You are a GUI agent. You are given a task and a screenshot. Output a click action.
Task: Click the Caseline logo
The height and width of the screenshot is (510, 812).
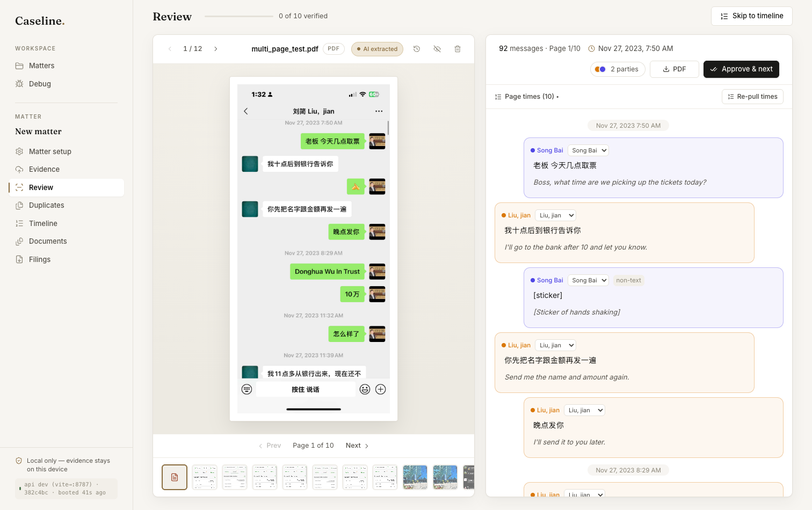[x=40, y=21]
